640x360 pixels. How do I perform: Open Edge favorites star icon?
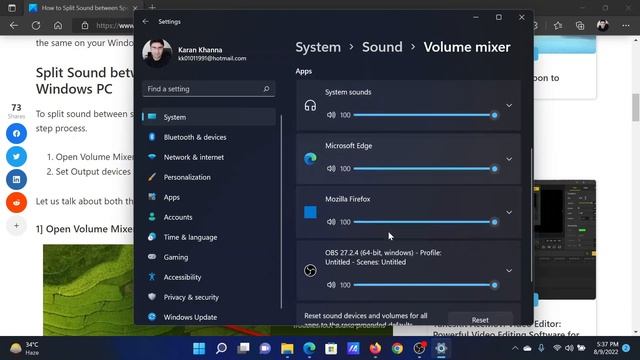point(558,26)
